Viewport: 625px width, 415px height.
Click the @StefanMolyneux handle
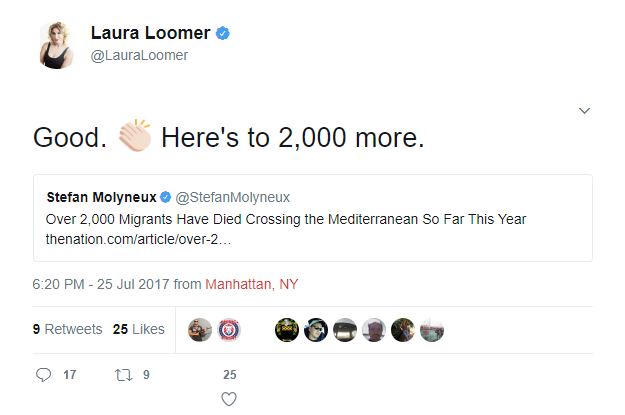pos(233,196)
